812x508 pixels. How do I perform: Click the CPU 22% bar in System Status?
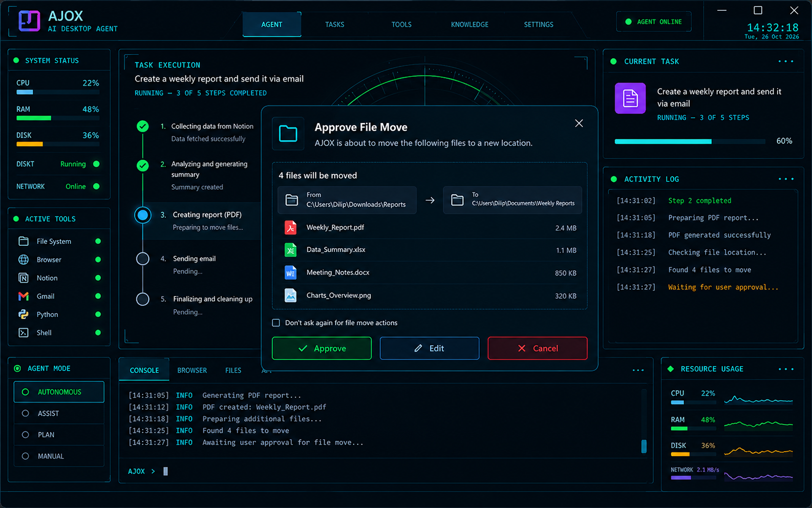click(x=58, y=92)
